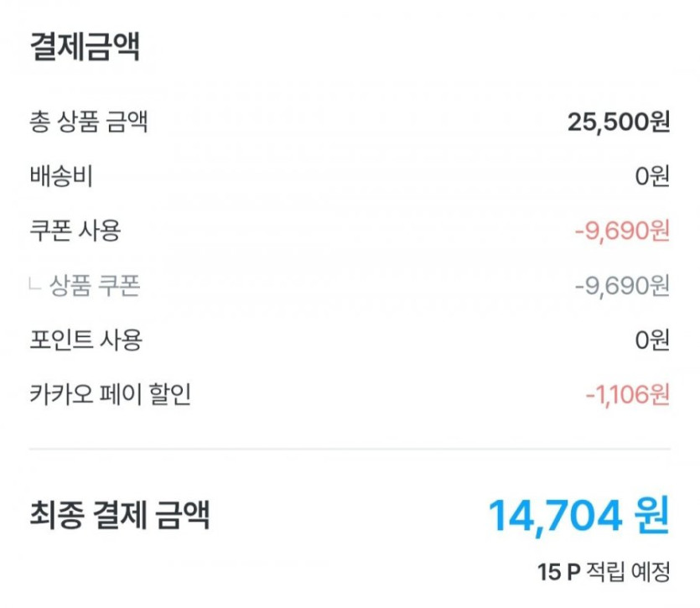Click the 결제금액 section heading
The height and width of the screenshot is (608, 700).
(85, 47)
